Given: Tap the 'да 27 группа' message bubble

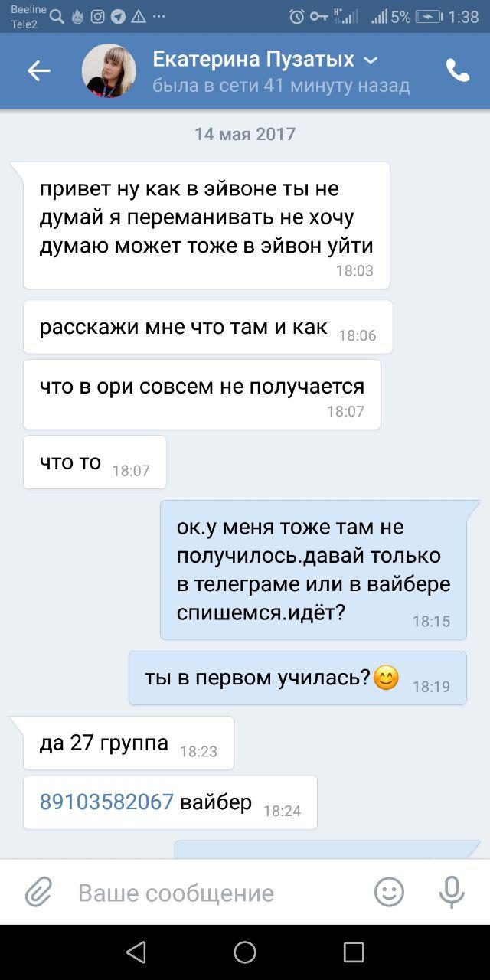Looking at the screenshot, I should pos(129,743).
